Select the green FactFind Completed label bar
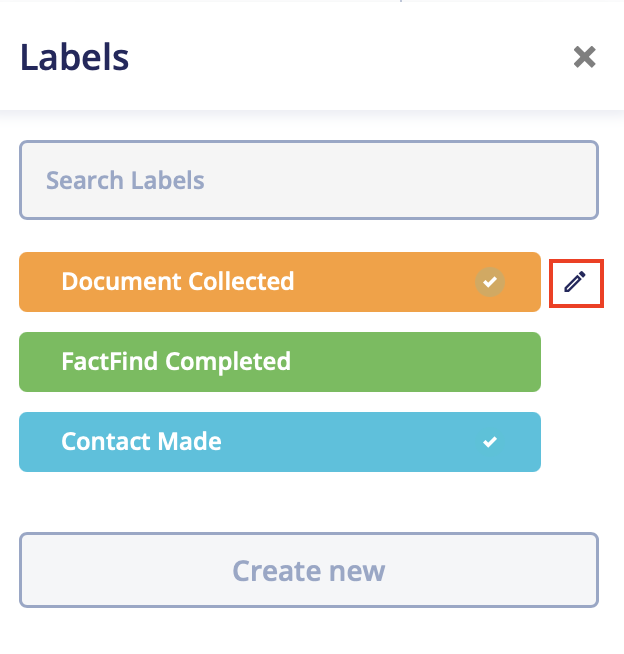Screen dimensions: 624x654 click(280, 362)
